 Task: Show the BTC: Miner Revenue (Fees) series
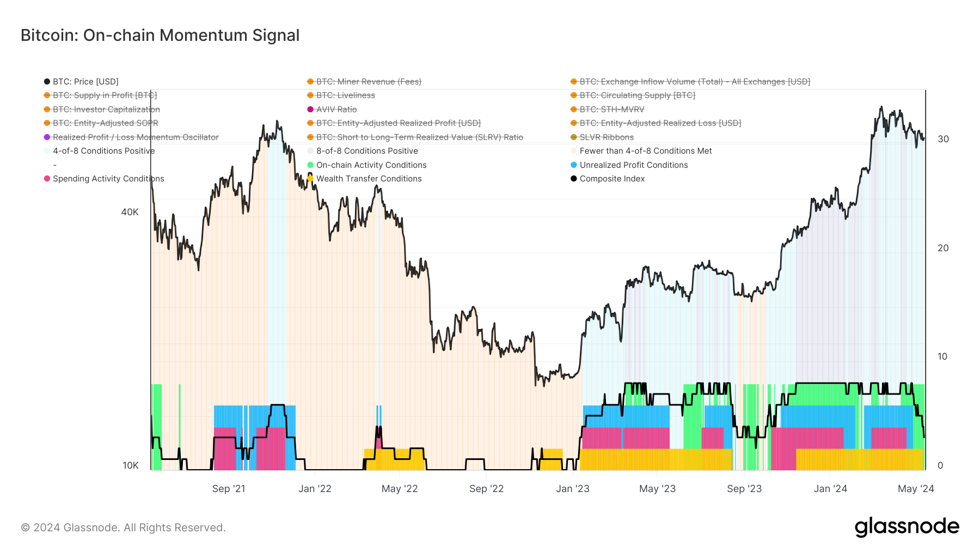[369, 82]
